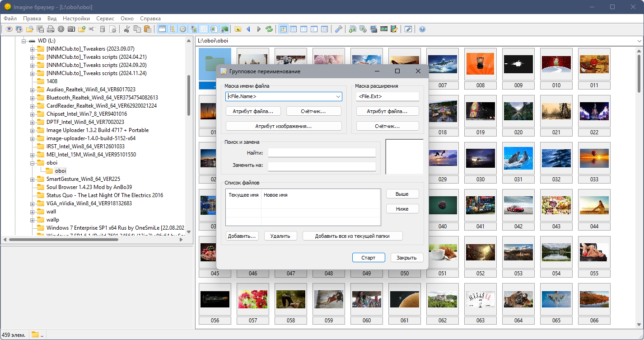Click the Атрибут изображения... button
Image resolution: width=644 pixels, height=340 pixels.
point(284,126)
